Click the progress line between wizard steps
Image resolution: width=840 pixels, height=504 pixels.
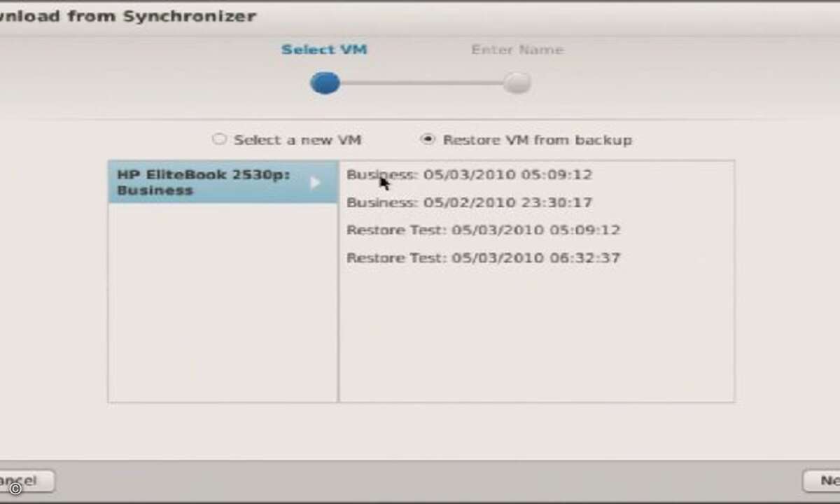[422, 83]
